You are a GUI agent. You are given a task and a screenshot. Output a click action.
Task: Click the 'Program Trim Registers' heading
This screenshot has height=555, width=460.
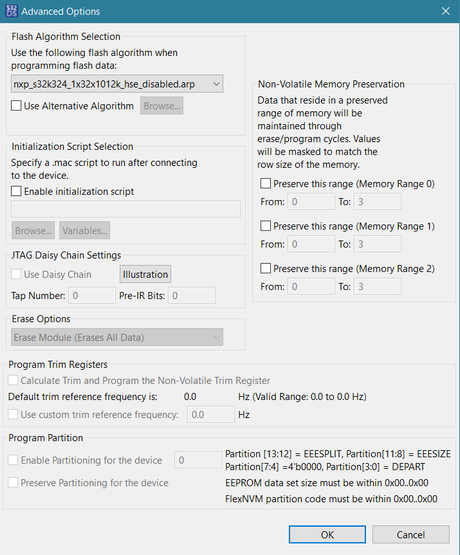(x=58, y=365)
